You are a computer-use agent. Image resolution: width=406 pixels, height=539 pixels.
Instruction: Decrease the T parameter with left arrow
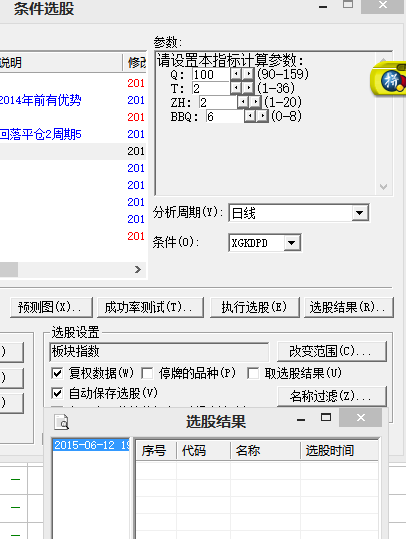236,88
